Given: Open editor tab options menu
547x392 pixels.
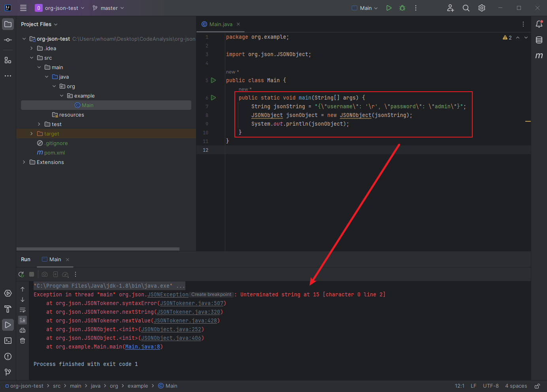Looking at the screenshot, I should (523, 24).
